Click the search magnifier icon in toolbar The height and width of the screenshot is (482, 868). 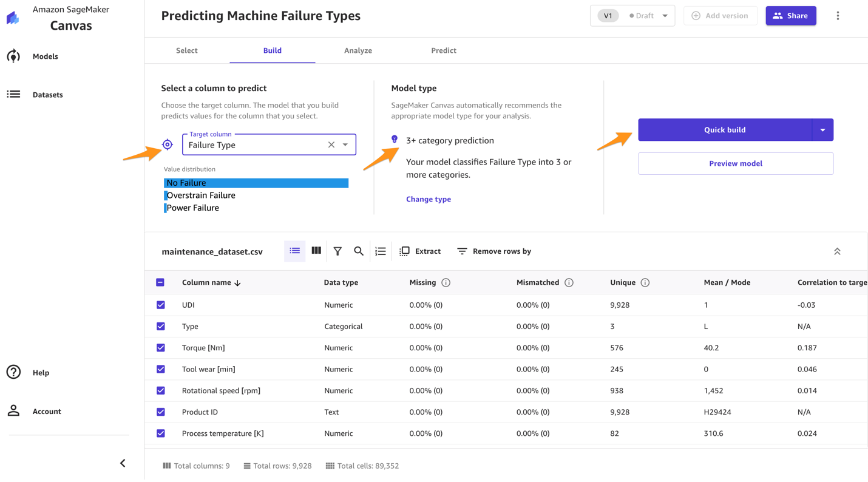tap(359, 251)
